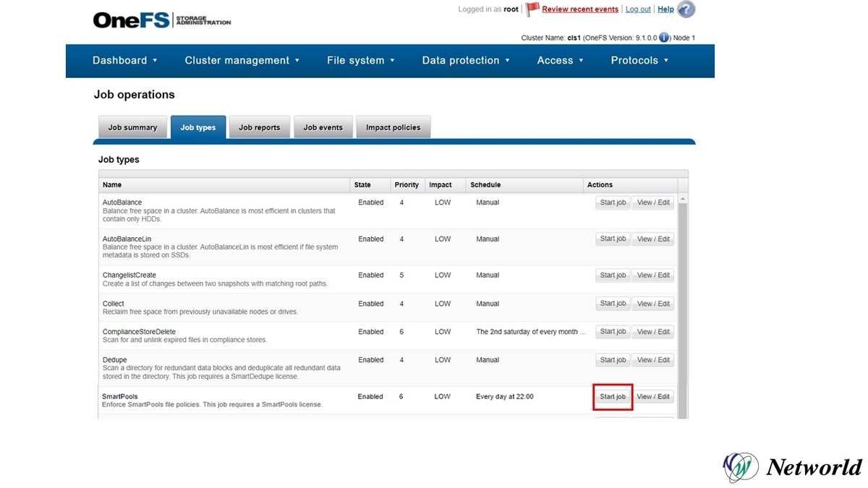Start the AutoBalanceLin job

[613, 239]
